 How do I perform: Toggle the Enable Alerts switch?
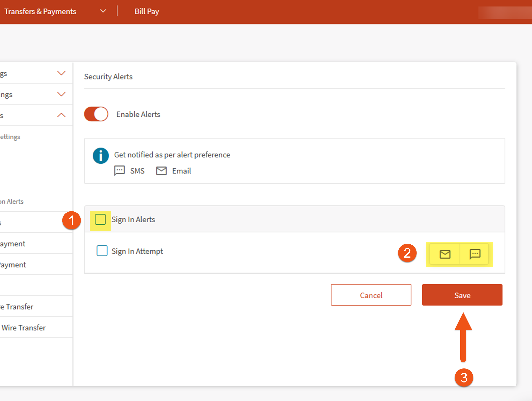point(96,114)
